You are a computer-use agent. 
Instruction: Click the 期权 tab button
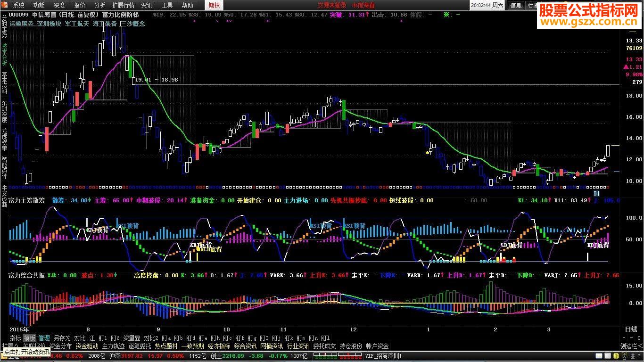tap(214, 5)
